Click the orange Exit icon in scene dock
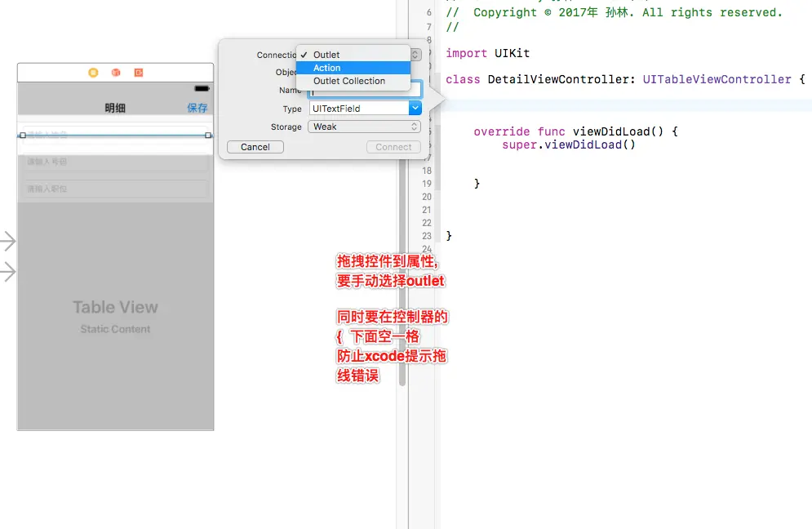The image size is (812, 529). (139, 73)
